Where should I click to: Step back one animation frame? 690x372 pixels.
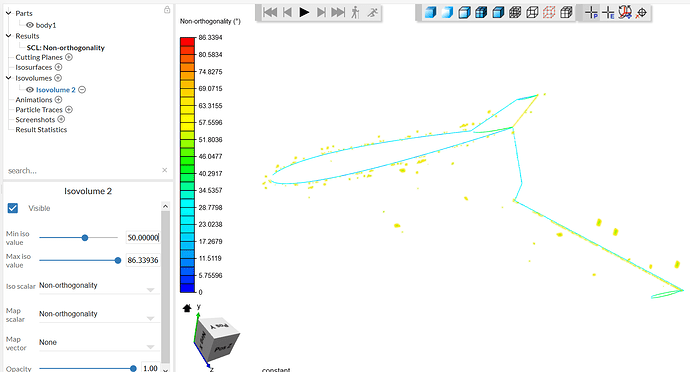tap(287, 12)
